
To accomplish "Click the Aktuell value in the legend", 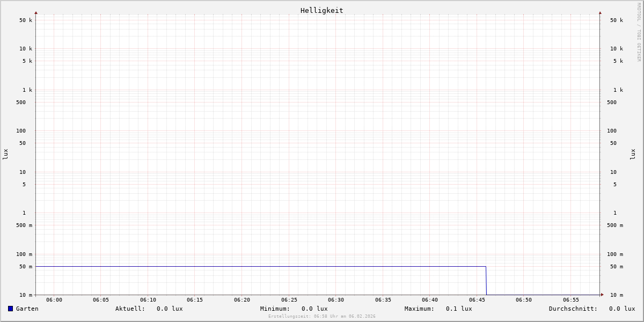I will click(170, 309).
